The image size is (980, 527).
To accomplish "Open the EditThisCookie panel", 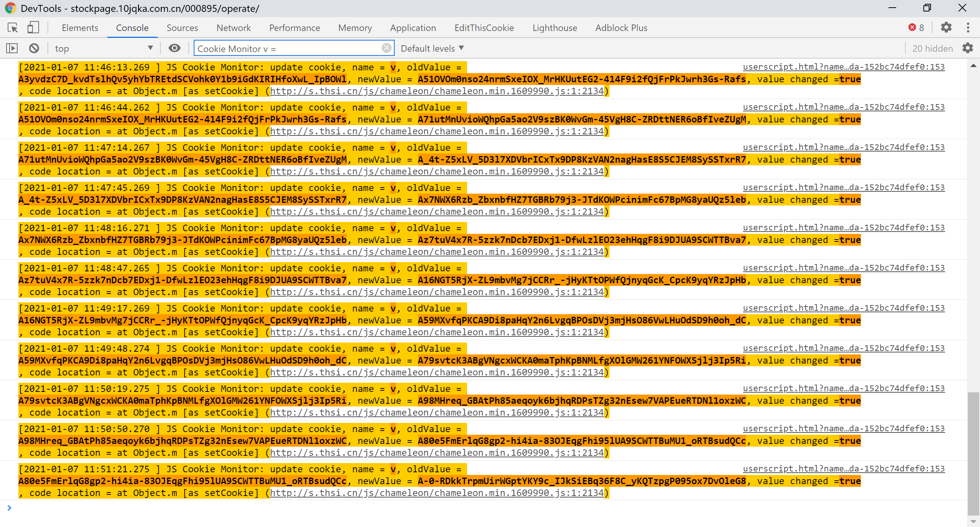I will click(484, 28).
